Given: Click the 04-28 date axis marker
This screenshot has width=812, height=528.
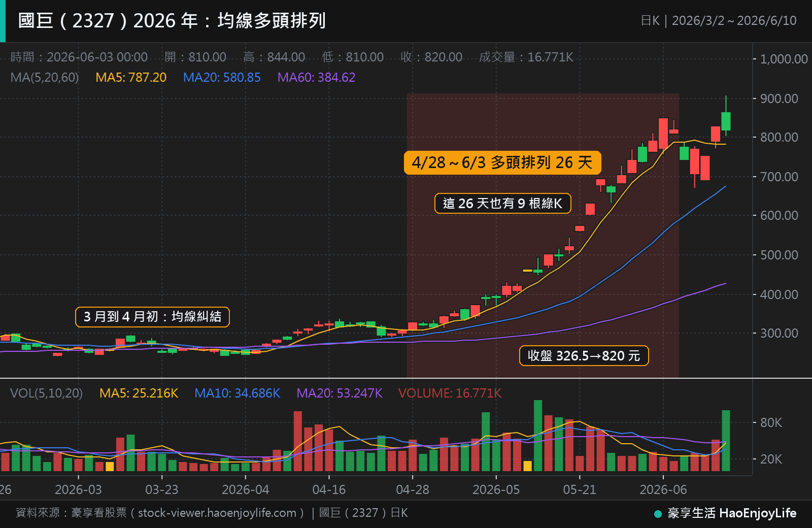Looking at the screenshot, I should point(413,489).
